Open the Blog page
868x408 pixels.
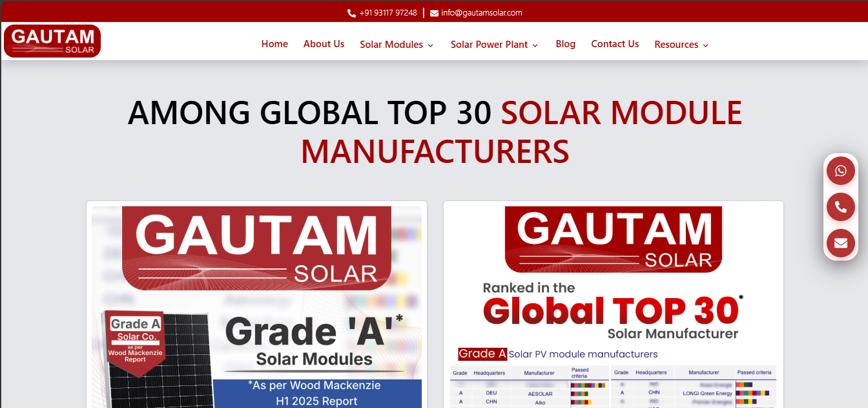point(565,44)
